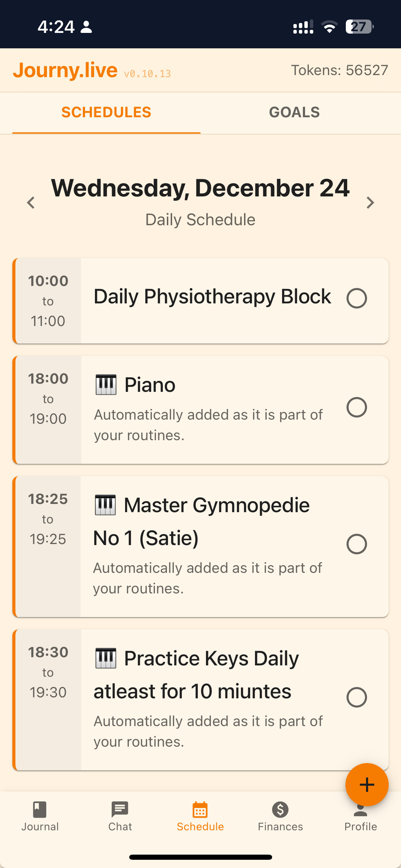Screen dimensions: 401x868
Task: Switch to the Goals tab
Action: point(294,112)
